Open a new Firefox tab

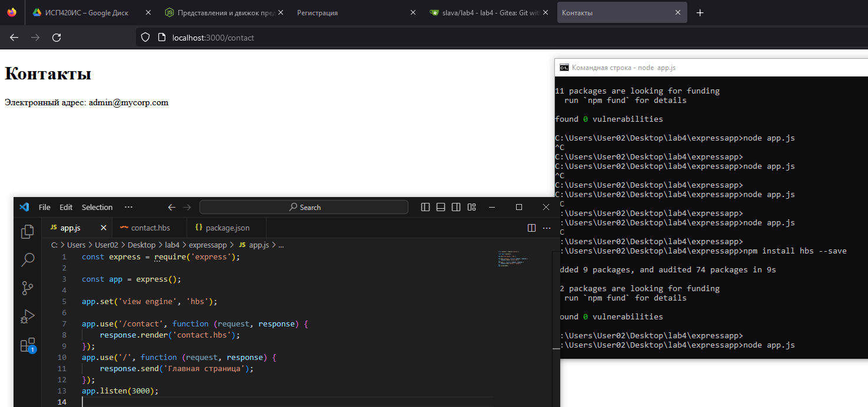[x=700, y=12]
